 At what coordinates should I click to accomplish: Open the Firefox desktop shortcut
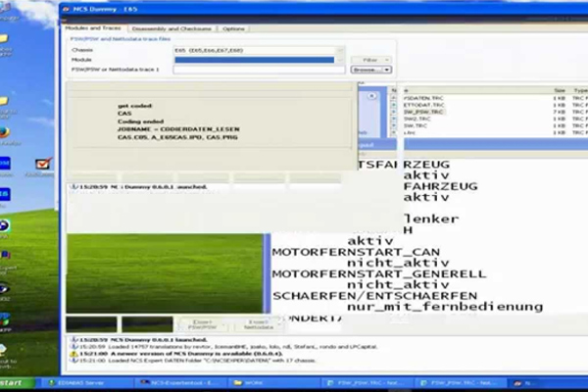coord(5,130)
